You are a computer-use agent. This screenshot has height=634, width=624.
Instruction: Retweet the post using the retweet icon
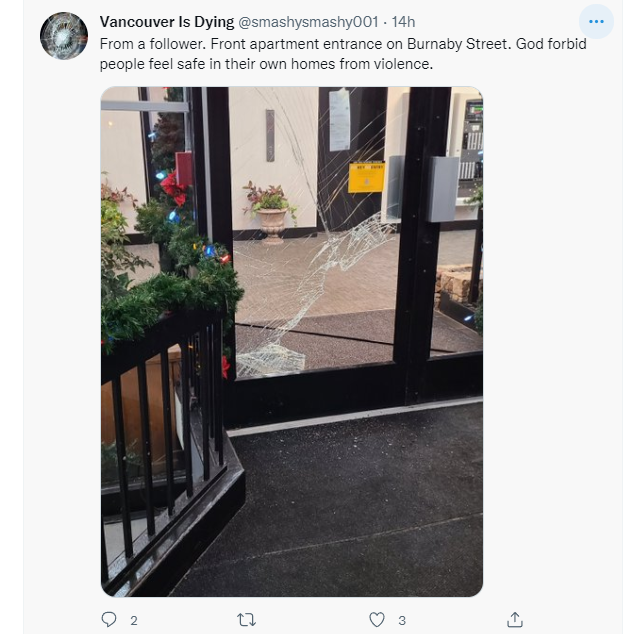[246, 619]
